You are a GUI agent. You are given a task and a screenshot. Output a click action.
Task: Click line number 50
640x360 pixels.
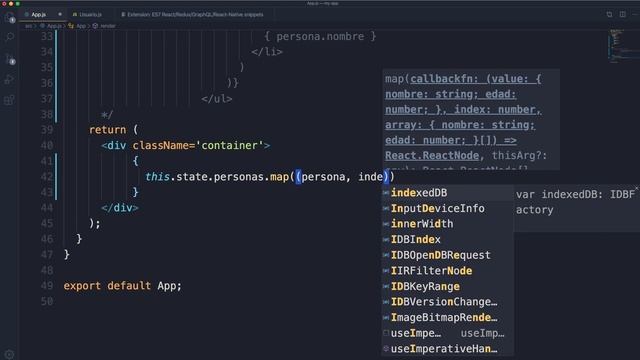point(47,301)
